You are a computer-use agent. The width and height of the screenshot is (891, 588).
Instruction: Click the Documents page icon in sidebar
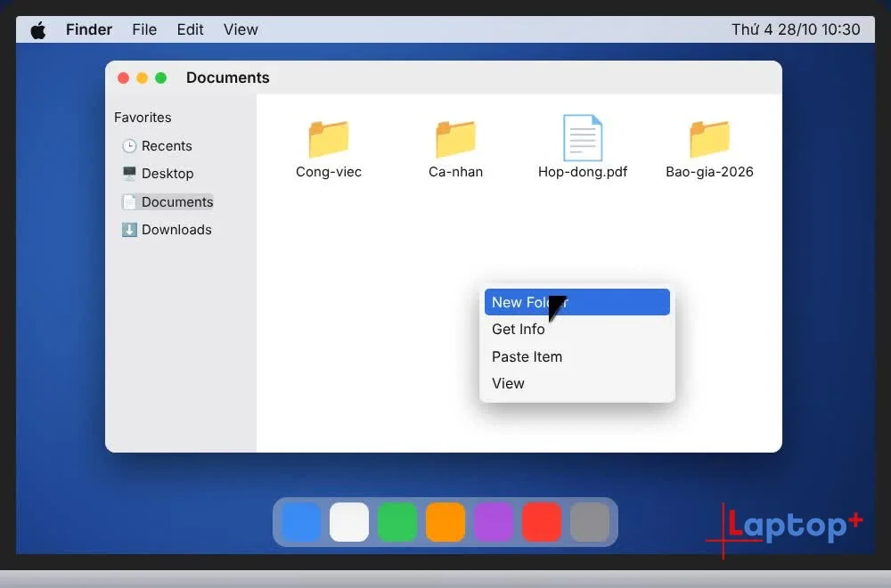tap(129, 201)
